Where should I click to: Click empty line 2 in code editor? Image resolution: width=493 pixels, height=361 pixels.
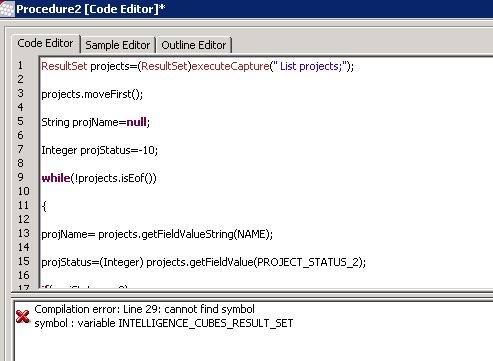coord(266,80)
